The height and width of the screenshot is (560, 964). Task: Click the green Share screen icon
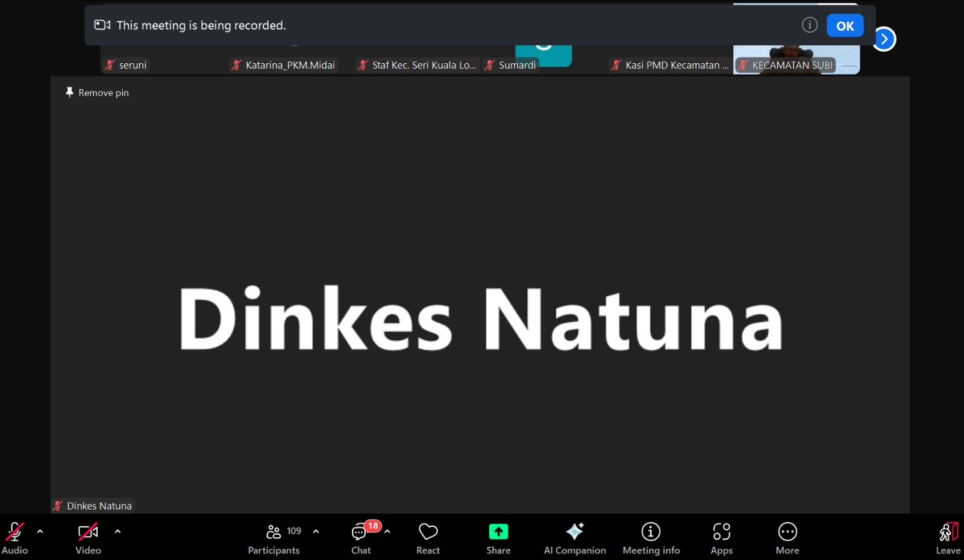click(498, 532)
